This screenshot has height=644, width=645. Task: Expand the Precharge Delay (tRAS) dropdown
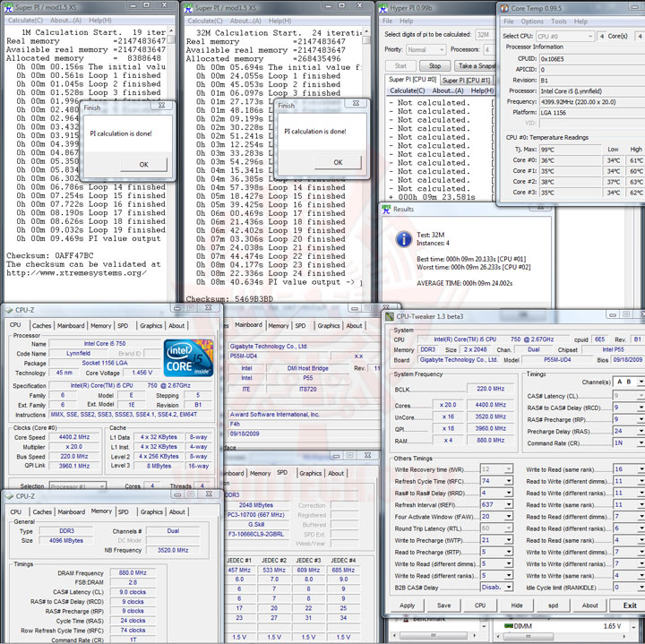click(x=641, y=431)
